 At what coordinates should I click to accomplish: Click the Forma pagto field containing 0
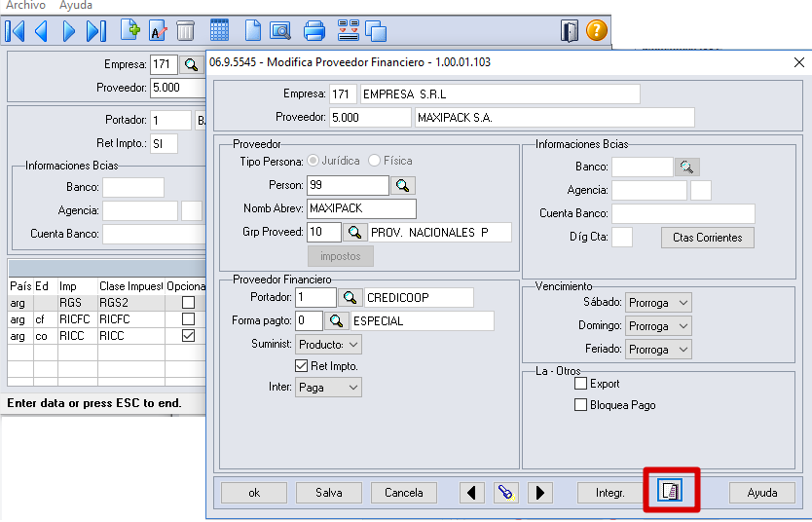click(310, 321)
